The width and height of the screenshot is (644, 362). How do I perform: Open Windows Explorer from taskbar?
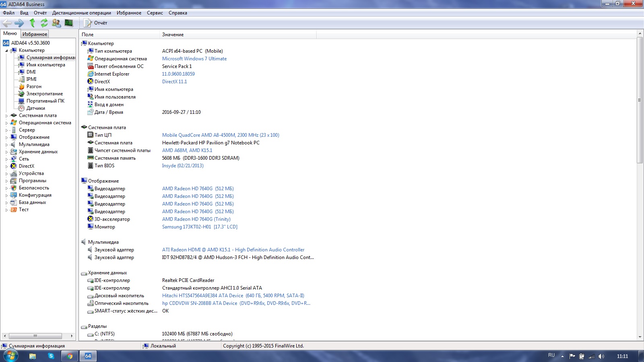tap(33, 356)
